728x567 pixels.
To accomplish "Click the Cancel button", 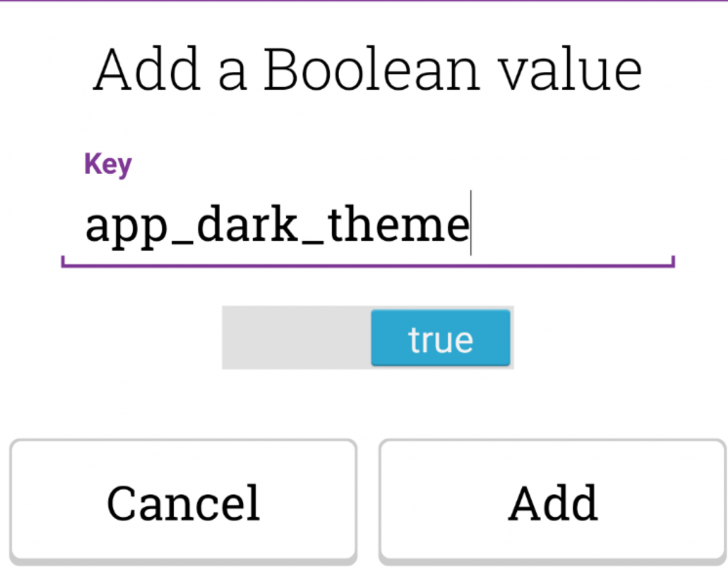I will [183, 502].
